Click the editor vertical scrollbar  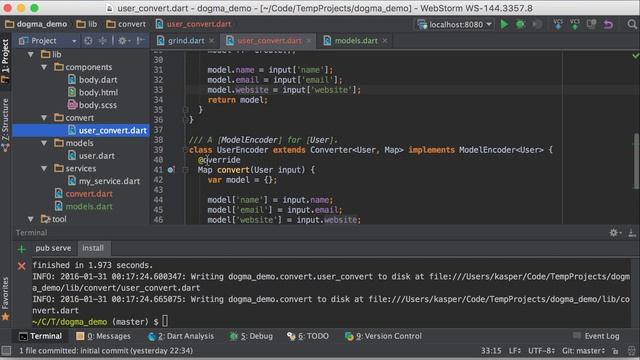tap(636, 161)
